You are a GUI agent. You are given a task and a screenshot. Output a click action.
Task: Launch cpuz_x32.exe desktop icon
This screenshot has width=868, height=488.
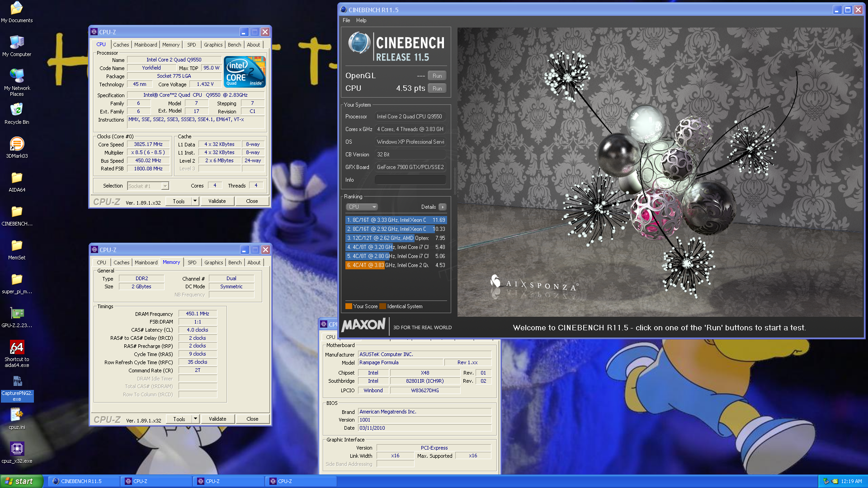point(17,453)
